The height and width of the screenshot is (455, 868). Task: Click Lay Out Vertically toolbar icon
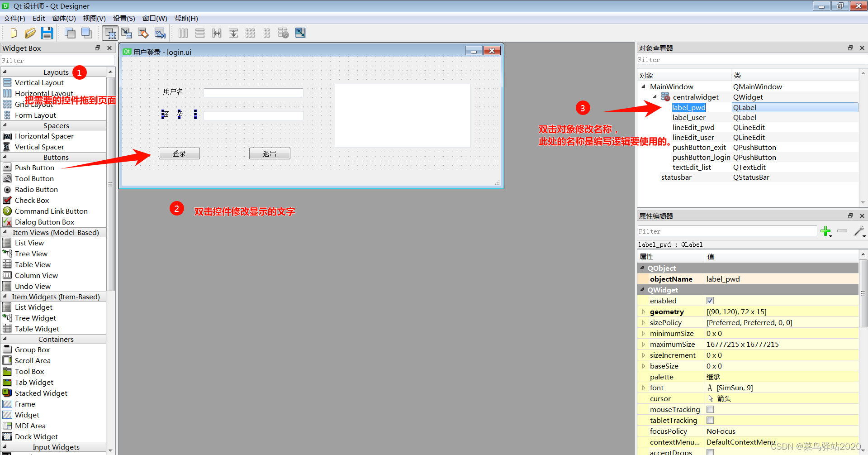click(x=200, y=33)
